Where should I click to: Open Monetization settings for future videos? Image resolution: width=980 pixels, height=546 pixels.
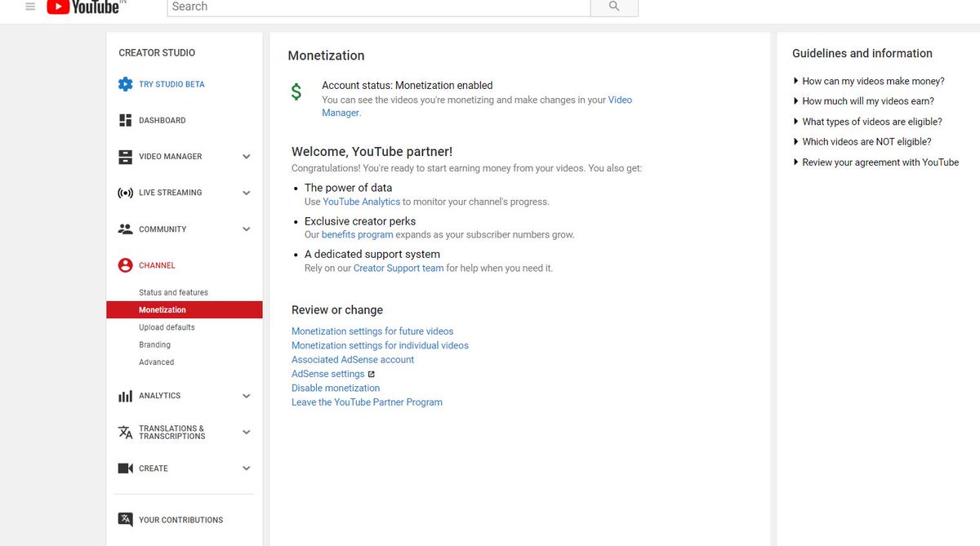[372, 331]
